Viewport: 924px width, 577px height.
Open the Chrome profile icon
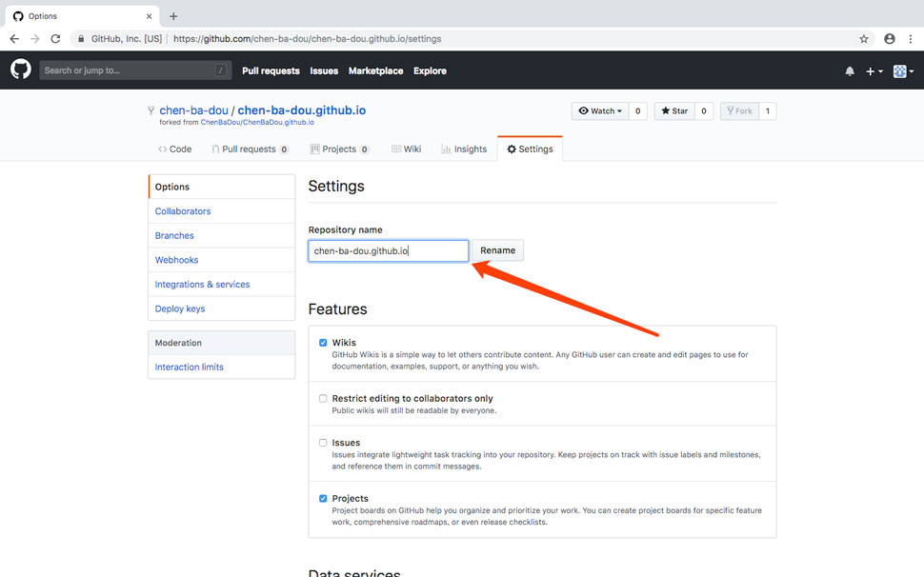pos(890,39)
